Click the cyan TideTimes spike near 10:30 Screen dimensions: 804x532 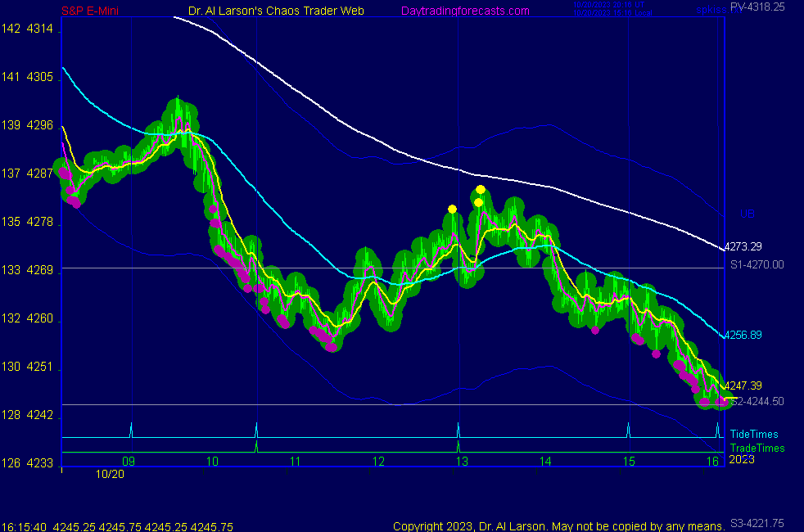click(x=256, y=430)
